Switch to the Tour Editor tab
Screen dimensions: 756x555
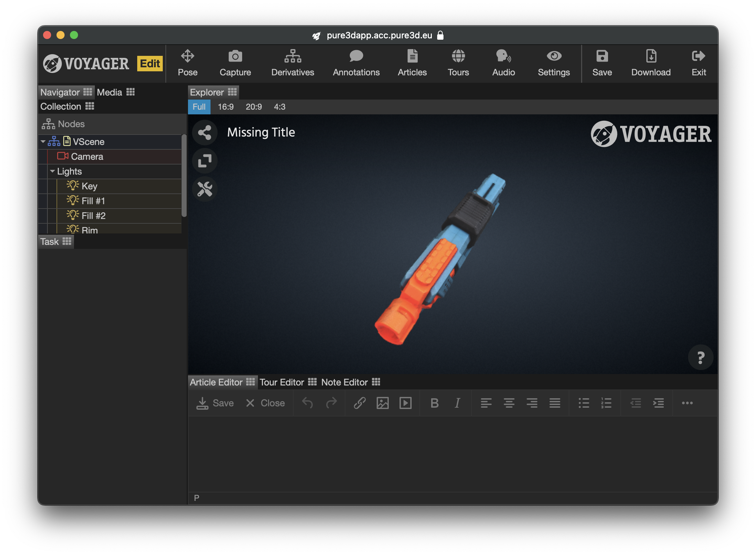(282, 382)
